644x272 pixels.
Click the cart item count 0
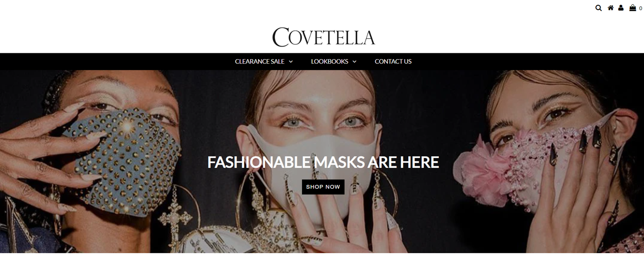(x=640, y=8)
